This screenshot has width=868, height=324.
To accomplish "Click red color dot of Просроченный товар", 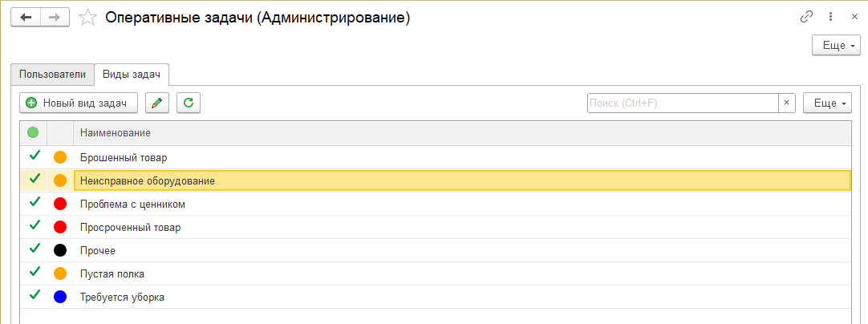I will (x=60, y=227).
